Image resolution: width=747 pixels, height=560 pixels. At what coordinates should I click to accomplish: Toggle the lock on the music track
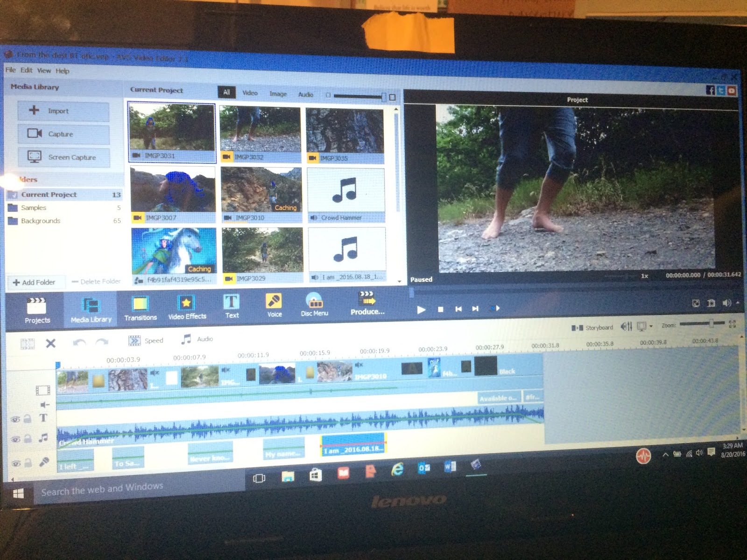(28, 439)
